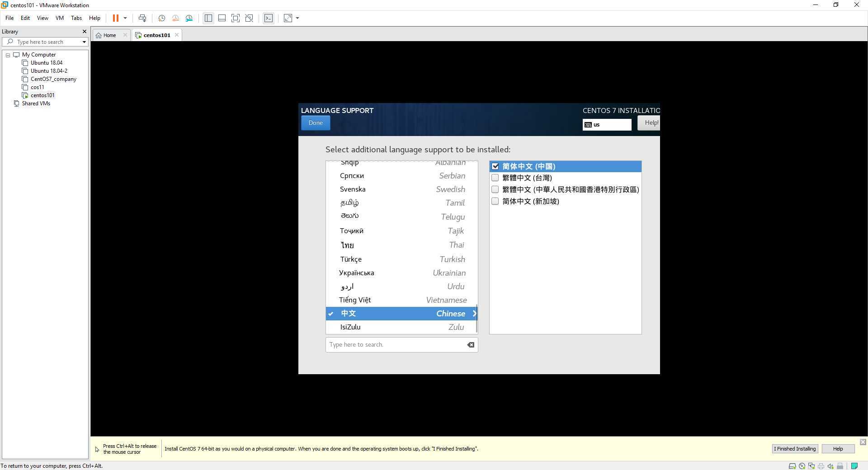This screenshot has width=868, height=470.
Task: Enter full screen mode icon
Action: tap(236, 18)
